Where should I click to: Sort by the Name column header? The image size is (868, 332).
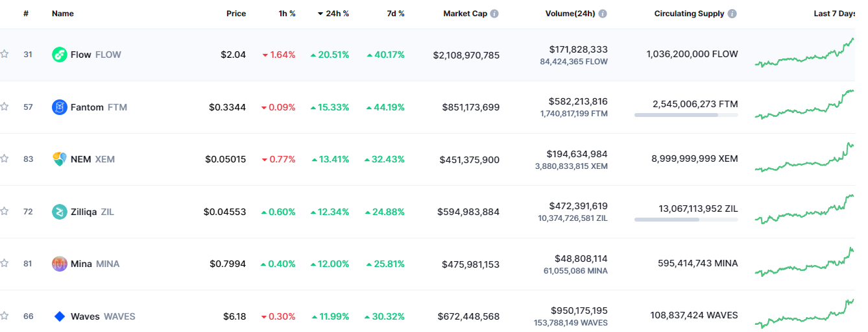click(x=63, y=14)
